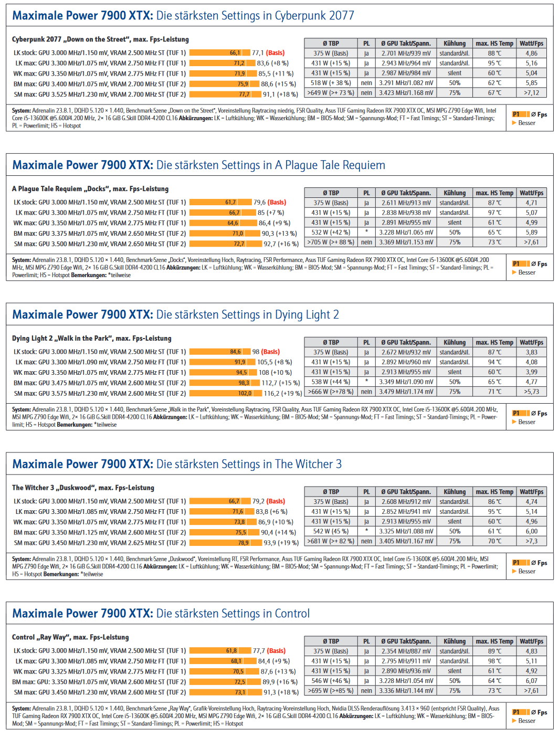Click the Witcher result '93,9 (+19 %)'
The height and width of the screenshot is (737, 560).
pyautogui.click(x=281, y=543)
